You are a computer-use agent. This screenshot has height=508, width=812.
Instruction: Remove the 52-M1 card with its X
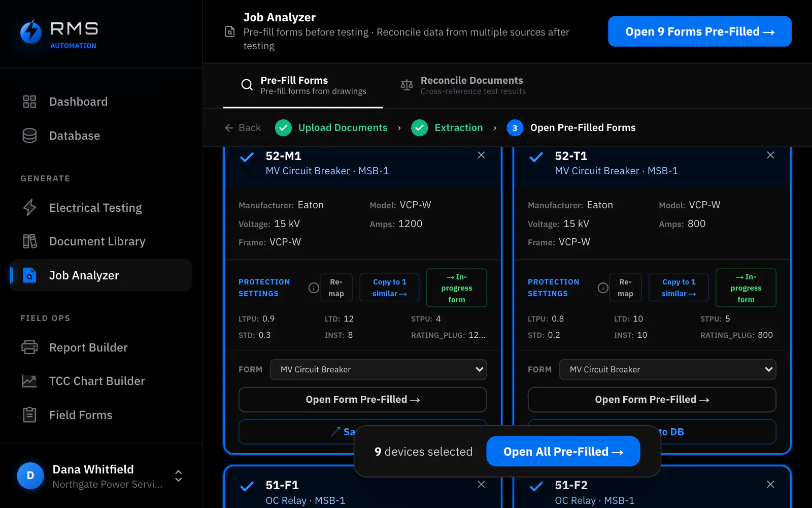click(481, 155)
